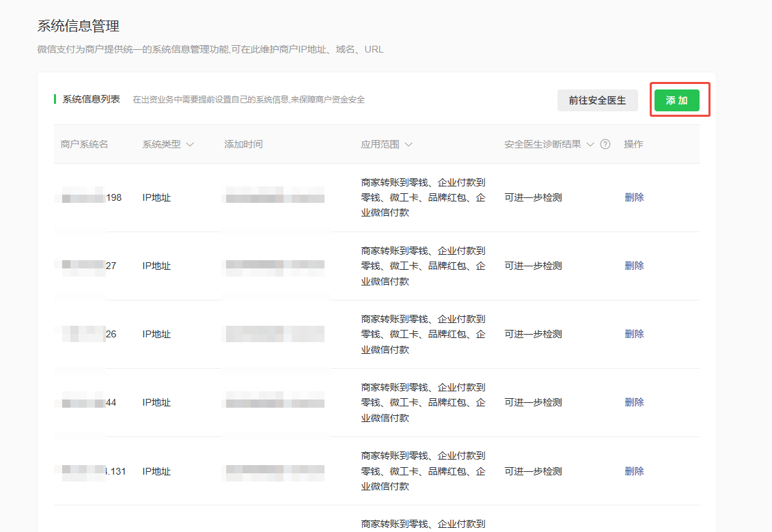This screenshot has width=772, height=532.
Task: Select IP地址 cell in the 198 row
Action: 156,198
